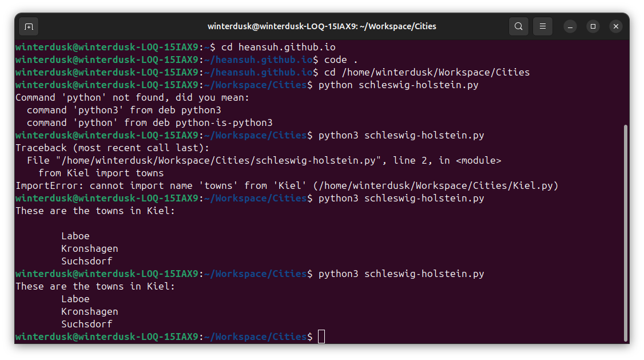Click the ImportError message line
Viewport: 644px width, 360px height.
(x=287, y=186)
